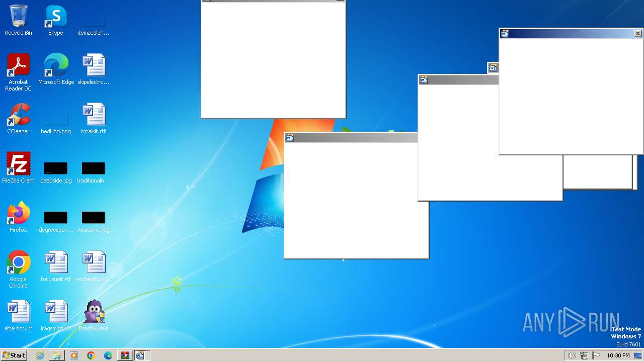Click the Word icon of the middle-right gray window
The image size is (644, 362).
click(424, 80)
